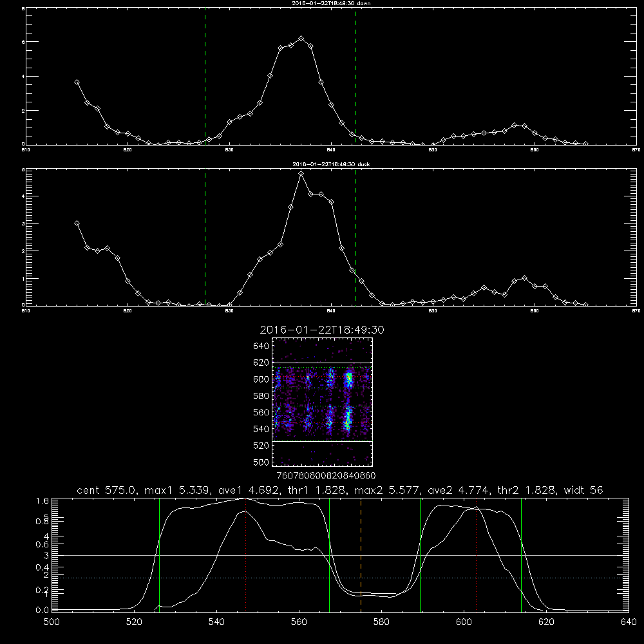Click the peak diamond marker on the dawn curve
This screenshot has height=644, width=644.
point(301,39)
